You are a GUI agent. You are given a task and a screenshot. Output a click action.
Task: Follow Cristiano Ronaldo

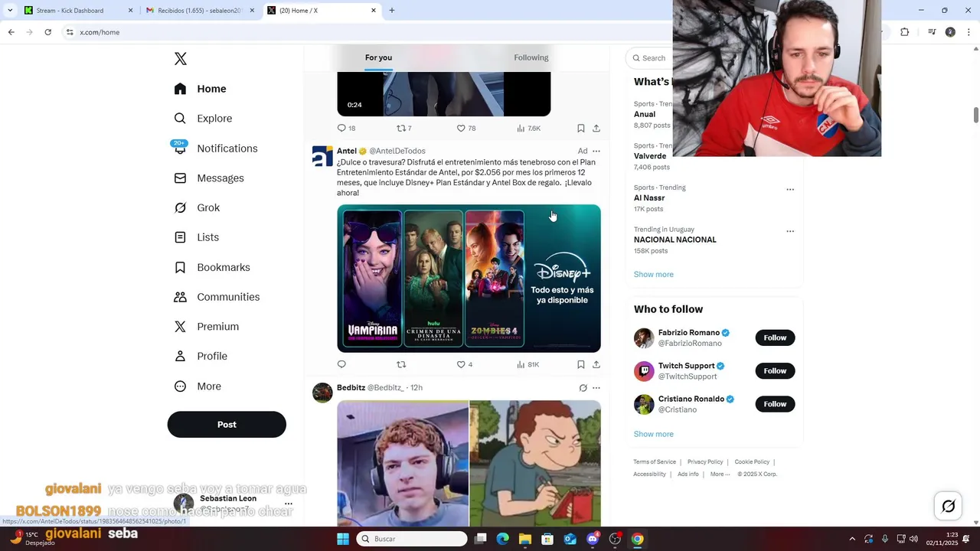click(775, 404)
